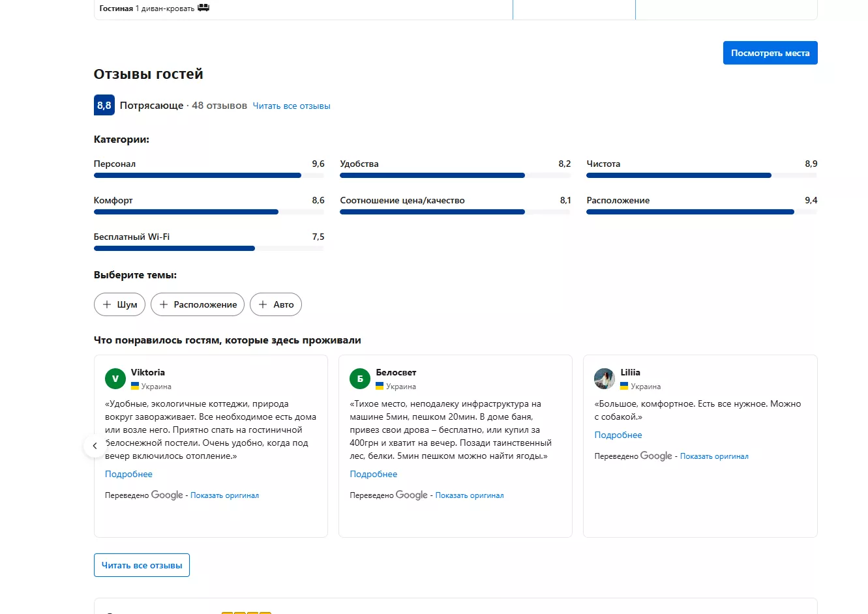Click Liliia's profile photo
Viewport: 868px width, 614px height.
coord(605,379)
